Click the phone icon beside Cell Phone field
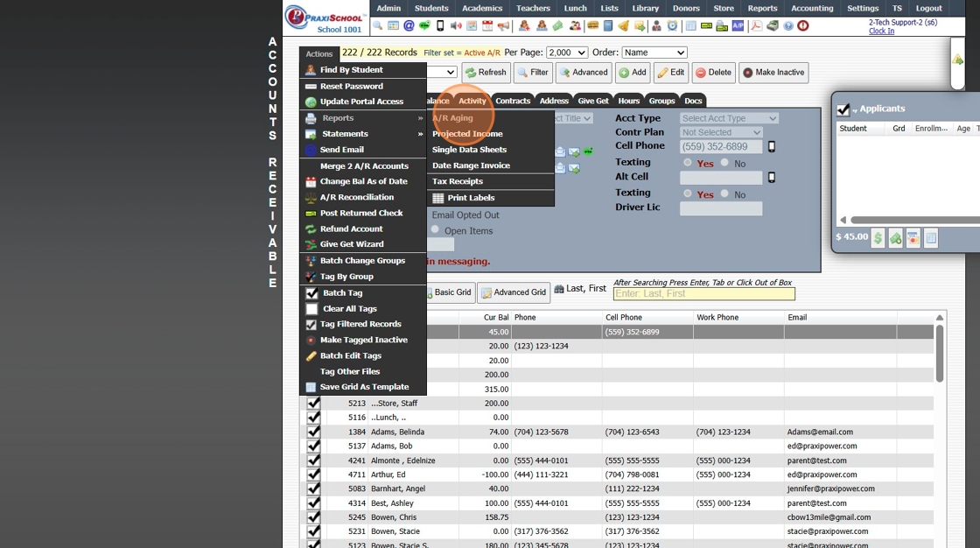The width and height of the screenshot is (980, 548). (771, 146)
